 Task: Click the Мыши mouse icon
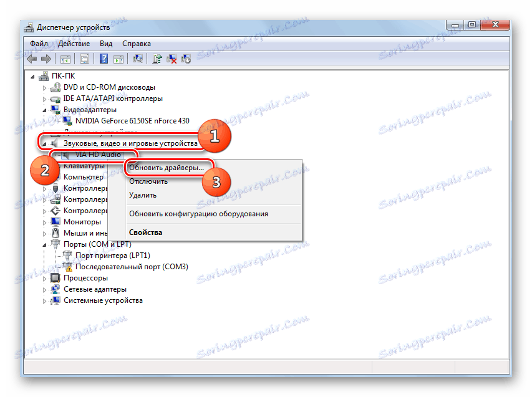[56, 233]
